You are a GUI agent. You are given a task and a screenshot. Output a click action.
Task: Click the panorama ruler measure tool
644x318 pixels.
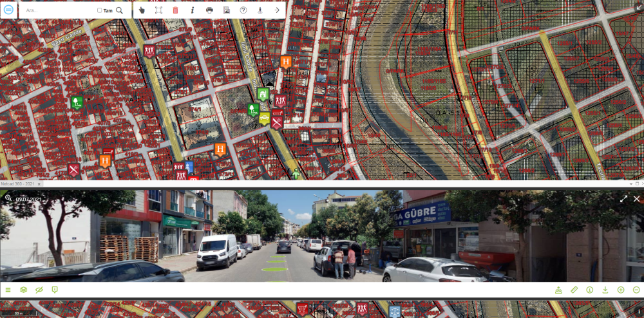tap(574, 290)
